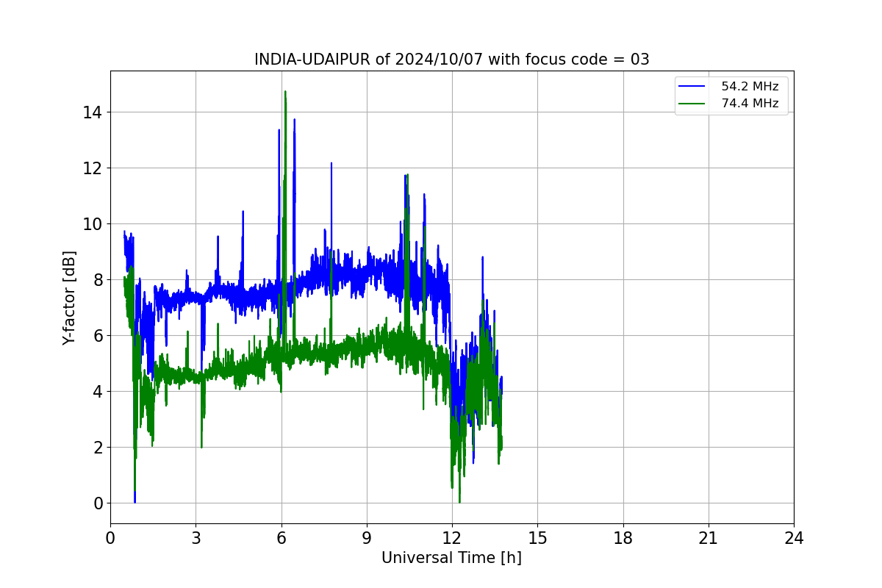Click y-axis tick label '4'

click(98, 392)
